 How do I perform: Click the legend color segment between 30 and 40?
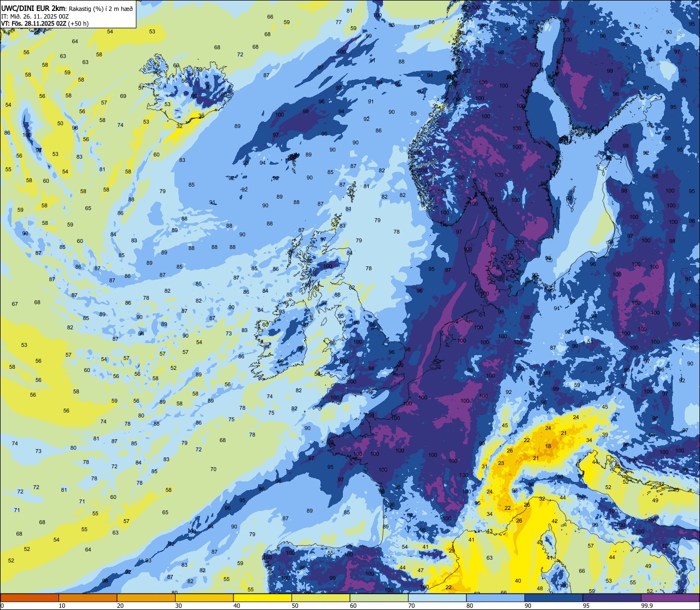pyautogui.click(x=204, y=597)
